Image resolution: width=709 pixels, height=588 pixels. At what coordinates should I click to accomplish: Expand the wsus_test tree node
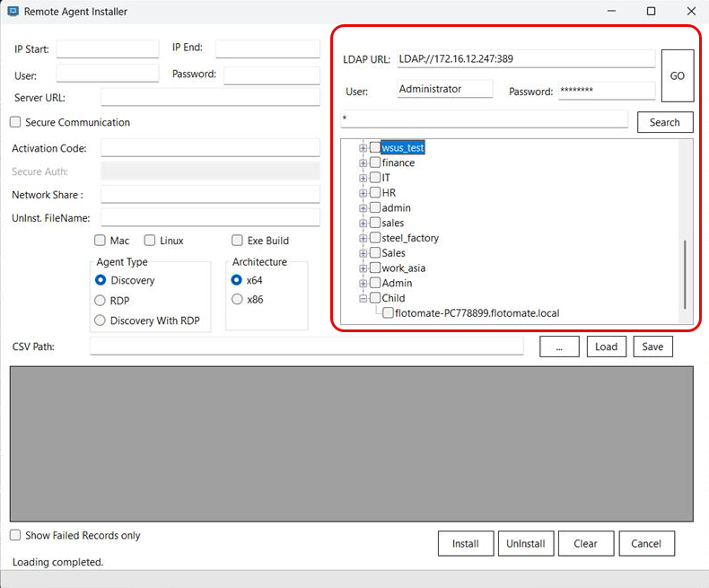[363, 147]
